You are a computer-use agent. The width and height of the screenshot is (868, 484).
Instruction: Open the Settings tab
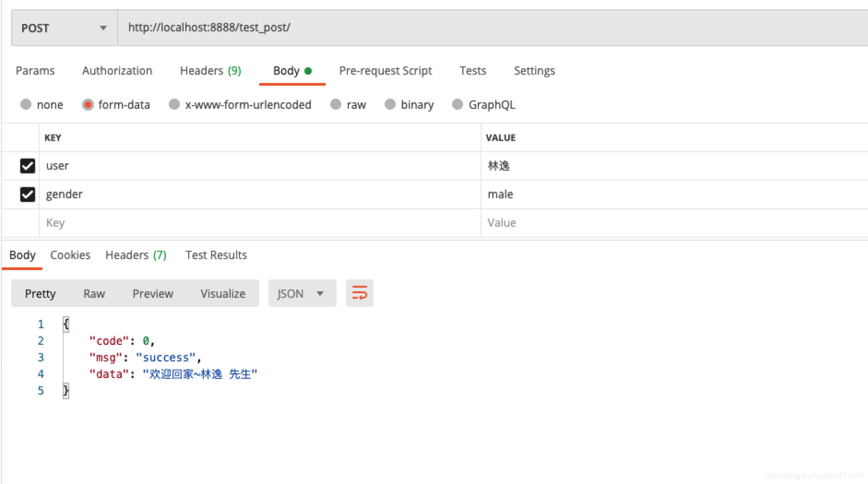pyautogui.click(x=535, y=71)
